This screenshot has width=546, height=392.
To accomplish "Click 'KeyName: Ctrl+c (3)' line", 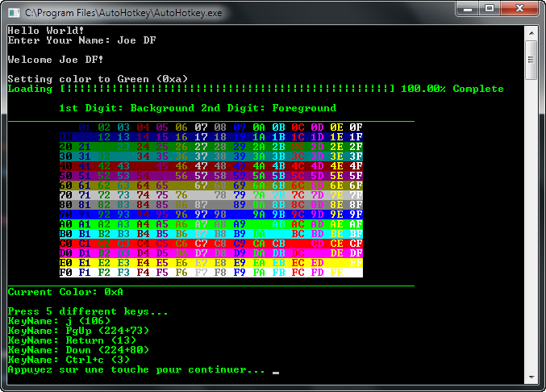I will pyautogui.click(x=69, y=360).
